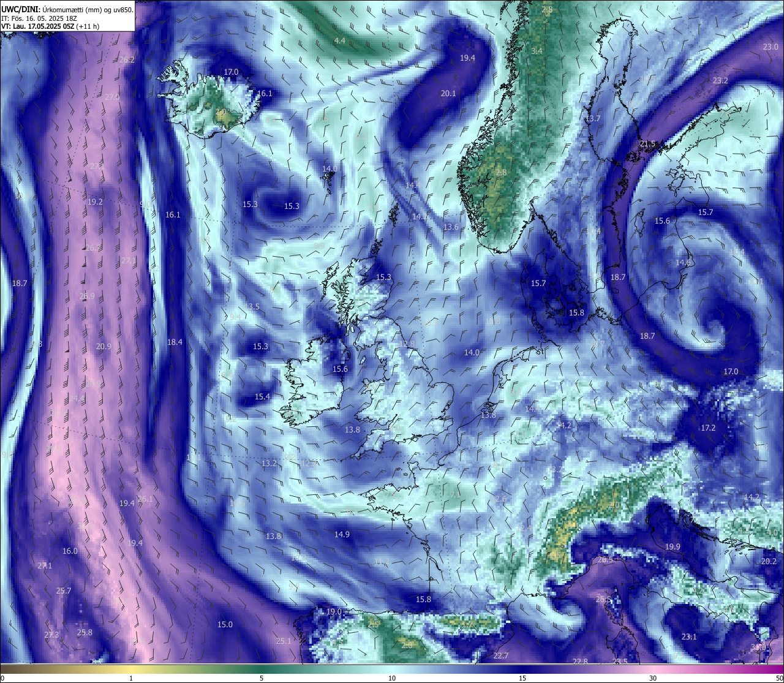Click the 4.4 value north of the map
784x683 pixels.
(339, 41)
